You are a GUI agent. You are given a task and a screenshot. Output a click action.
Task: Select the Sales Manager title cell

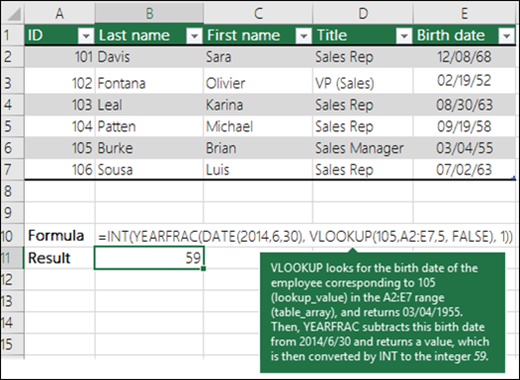click(363, 148)
